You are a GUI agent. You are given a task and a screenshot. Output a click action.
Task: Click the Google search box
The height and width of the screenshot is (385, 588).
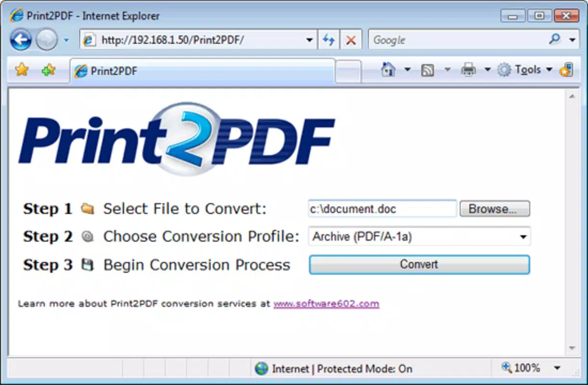(x=458, y=40)
